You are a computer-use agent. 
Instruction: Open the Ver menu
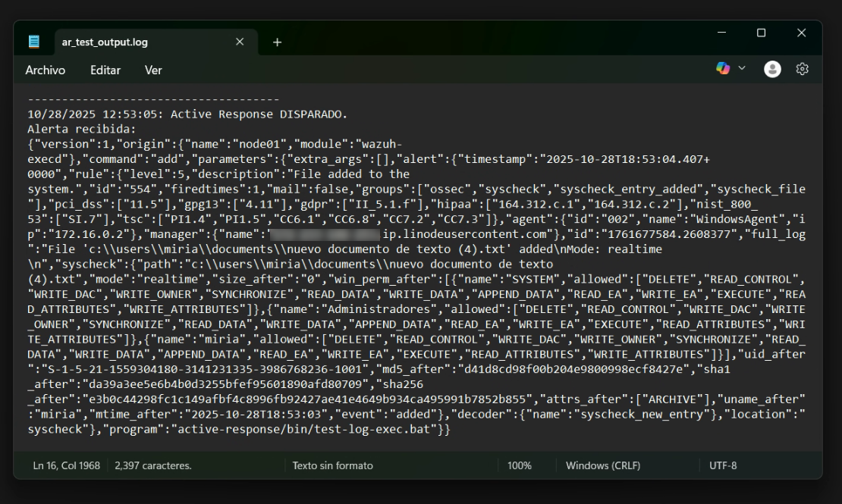click(x=153, y=70)
